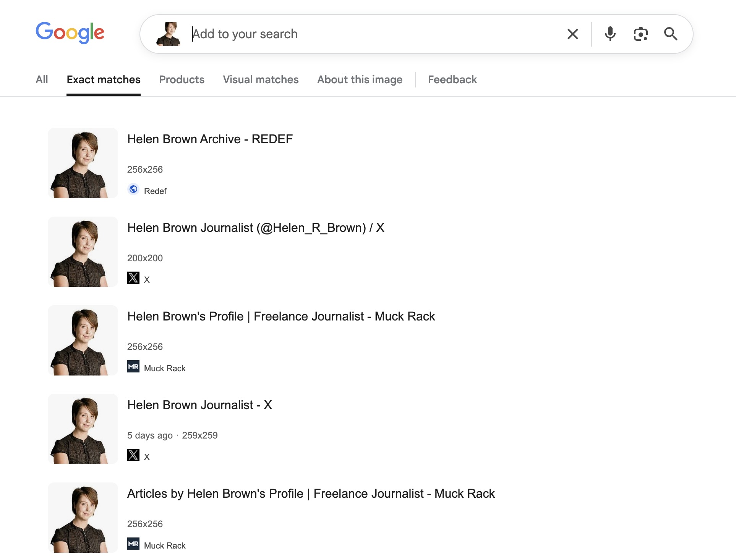Screen dimensions: 736x560
Task: Select the Exact matches tab
Action: [104, 79]
